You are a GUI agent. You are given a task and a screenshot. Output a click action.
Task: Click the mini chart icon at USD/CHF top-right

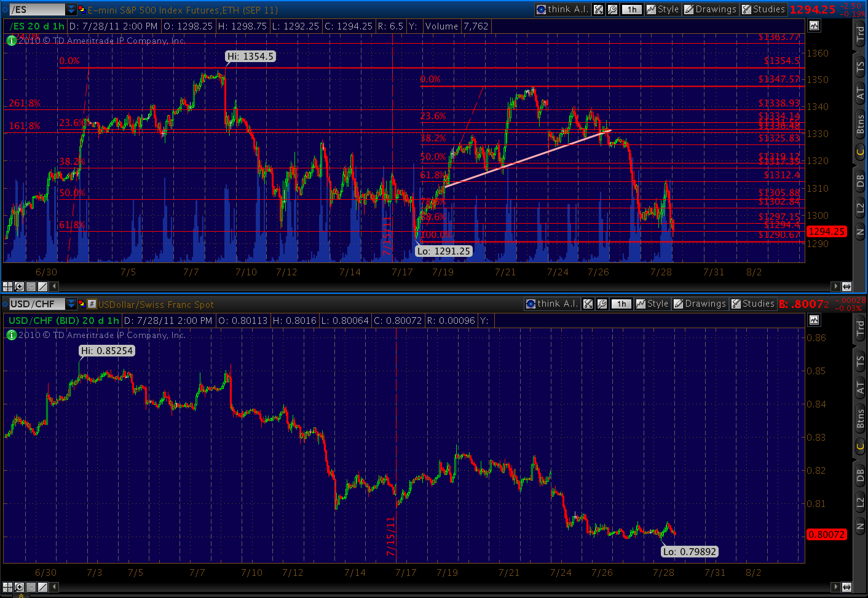814,320
